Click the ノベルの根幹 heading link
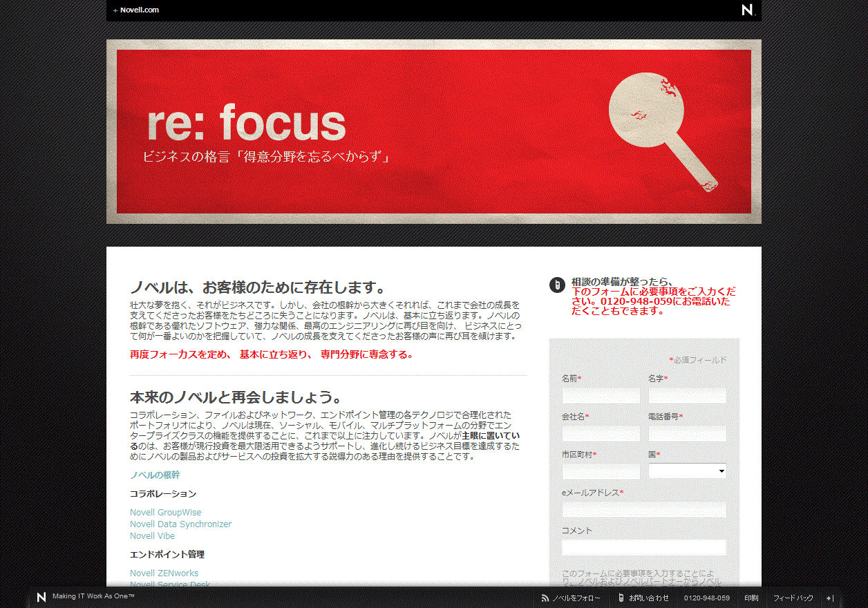 coord(155,475)
